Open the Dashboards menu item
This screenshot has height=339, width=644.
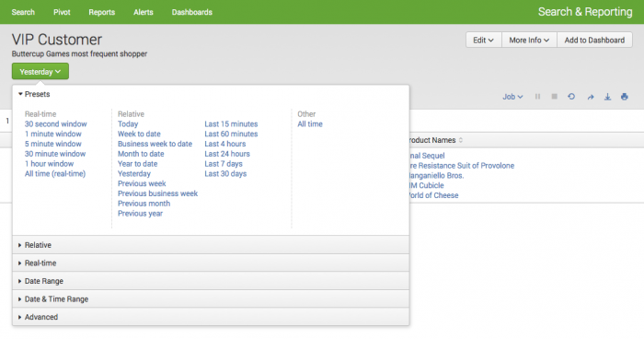tap(191, 12)
